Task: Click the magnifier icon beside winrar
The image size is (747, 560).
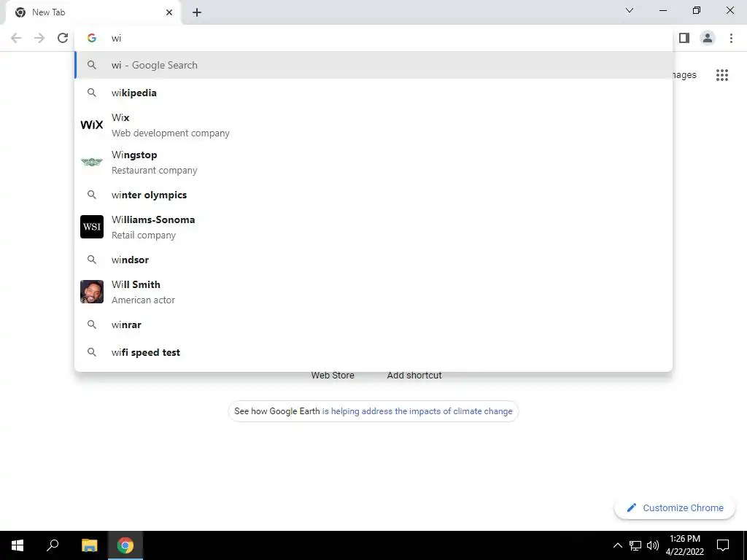Action: [x=92, y=324]
